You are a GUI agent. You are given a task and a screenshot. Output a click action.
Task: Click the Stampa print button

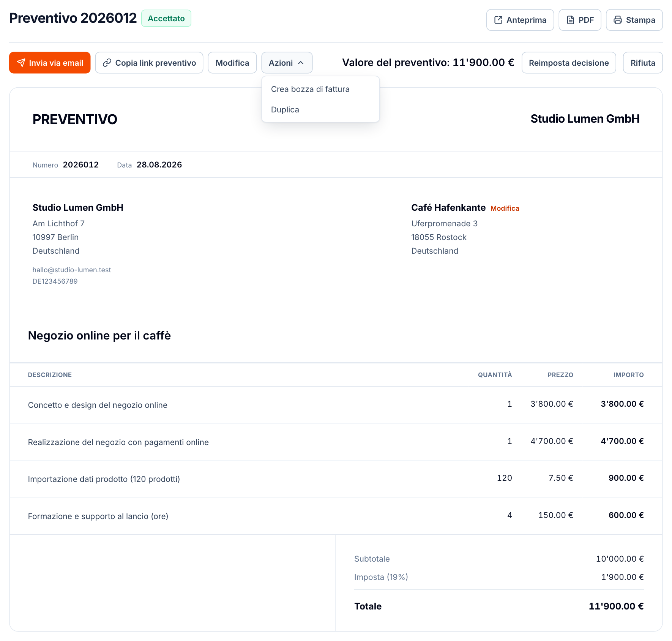pyautogui.click(x=634, y=20)
